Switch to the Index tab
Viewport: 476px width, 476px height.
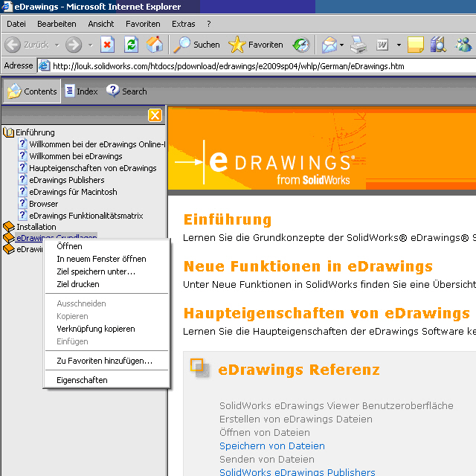coord(81,91)
